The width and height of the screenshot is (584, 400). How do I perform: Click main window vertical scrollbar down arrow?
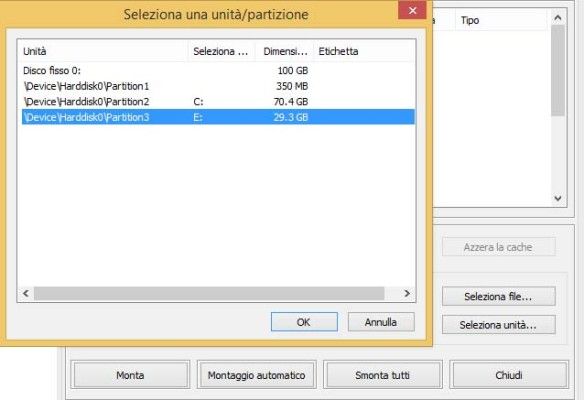click(558, 198)
